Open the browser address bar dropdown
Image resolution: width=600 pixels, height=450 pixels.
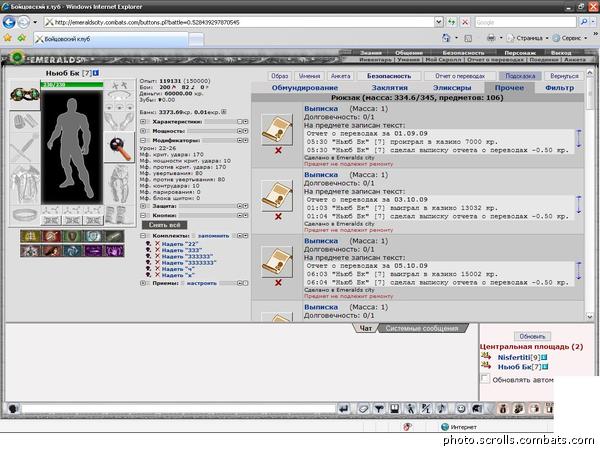tap(439, 22)
